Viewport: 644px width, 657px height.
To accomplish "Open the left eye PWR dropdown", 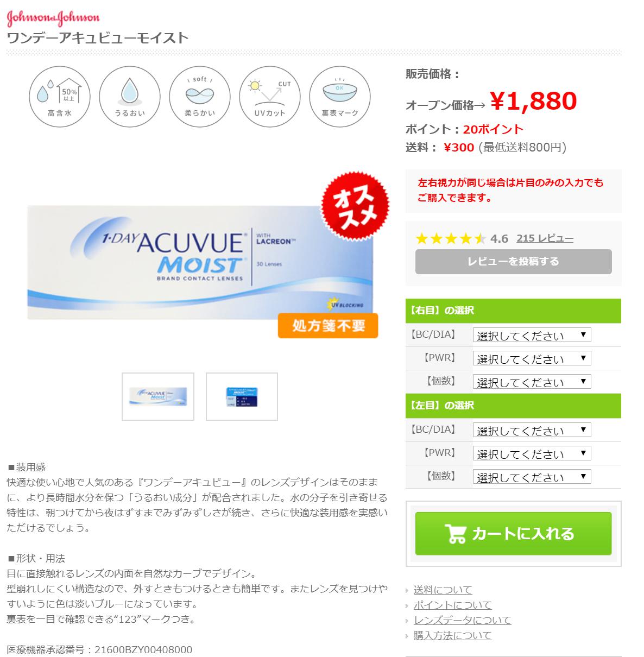I will [x=532, y=453].
